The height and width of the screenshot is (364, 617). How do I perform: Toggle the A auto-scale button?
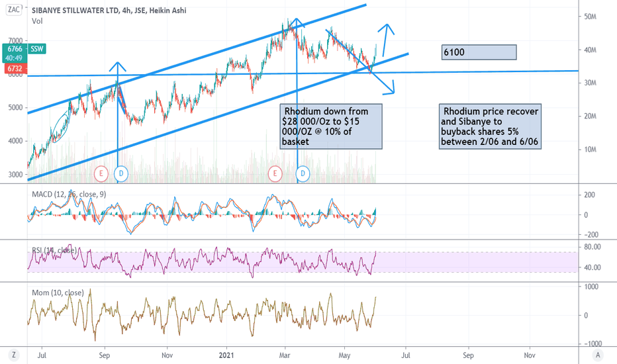(x=598, y=355)
